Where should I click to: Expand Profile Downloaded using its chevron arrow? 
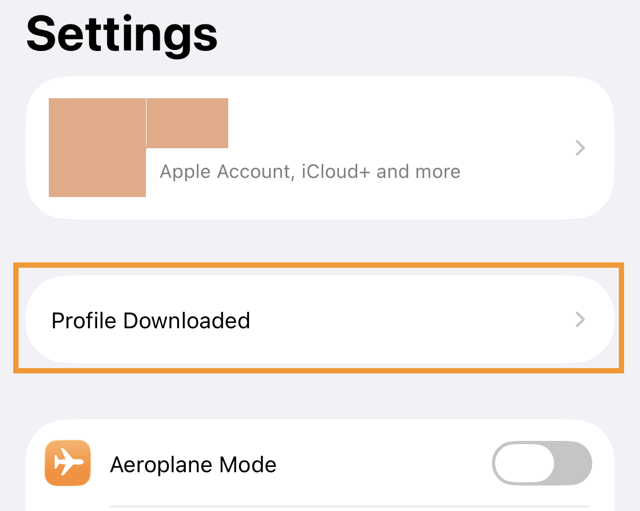tap(580, 320)
